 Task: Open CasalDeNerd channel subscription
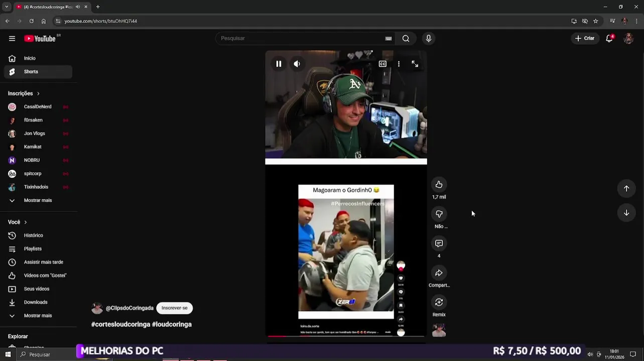coord(38,107)
